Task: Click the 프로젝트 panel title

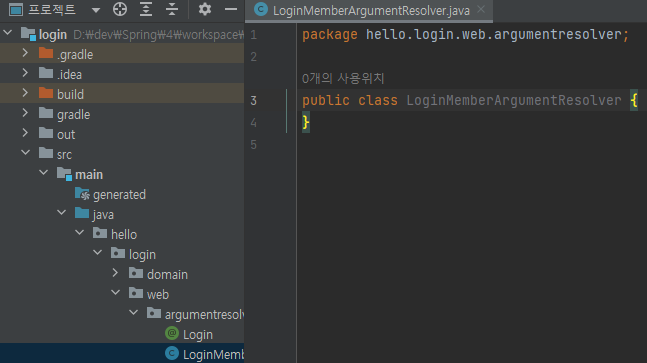Action: [52, 9]
